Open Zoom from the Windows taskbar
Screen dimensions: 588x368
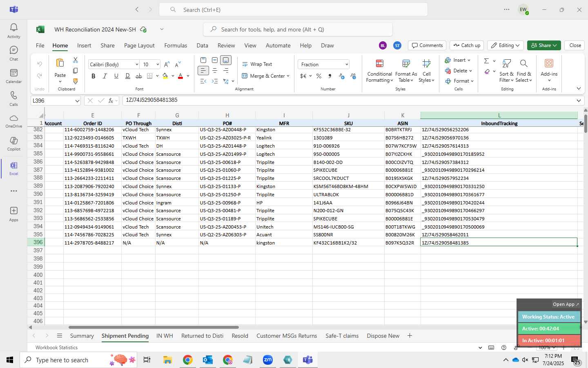point(268,360)
